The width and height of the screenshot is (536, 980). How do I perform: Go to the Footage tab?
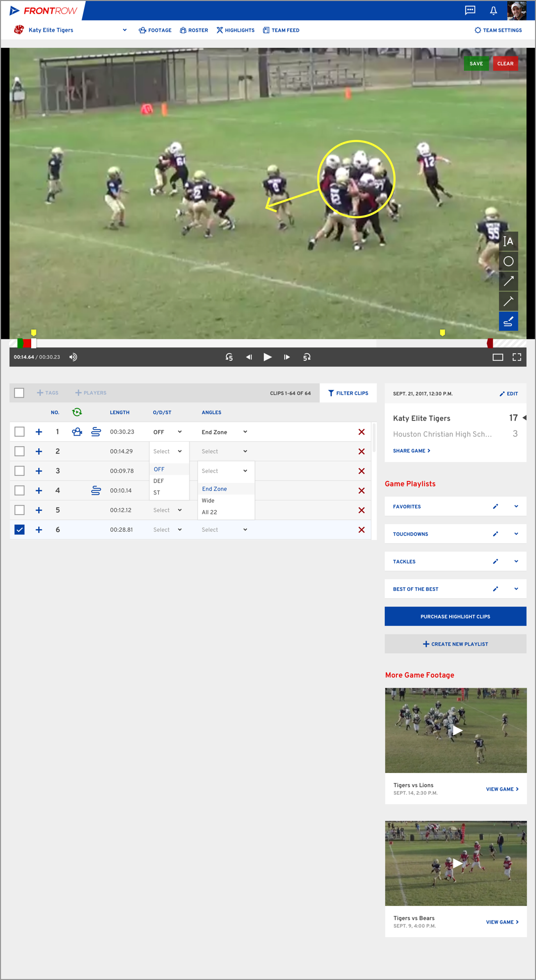point(155,30)
